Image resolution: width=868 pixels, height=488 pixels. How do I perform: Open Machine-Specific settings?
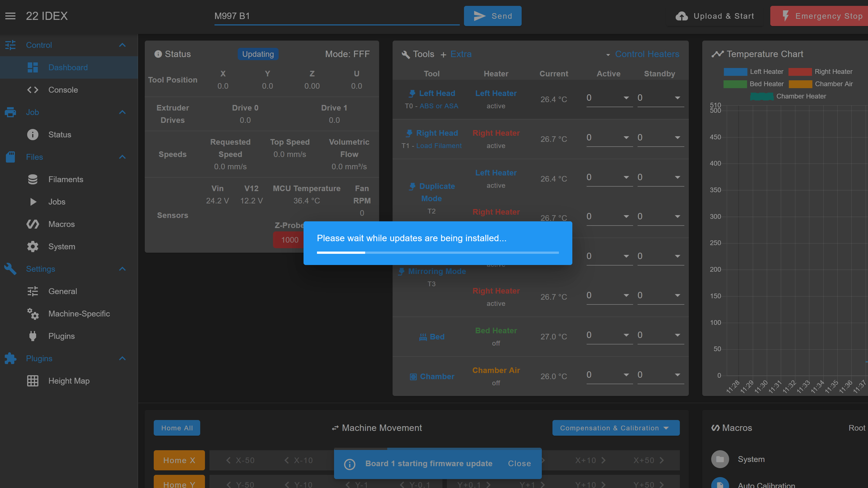pos(69,314)
